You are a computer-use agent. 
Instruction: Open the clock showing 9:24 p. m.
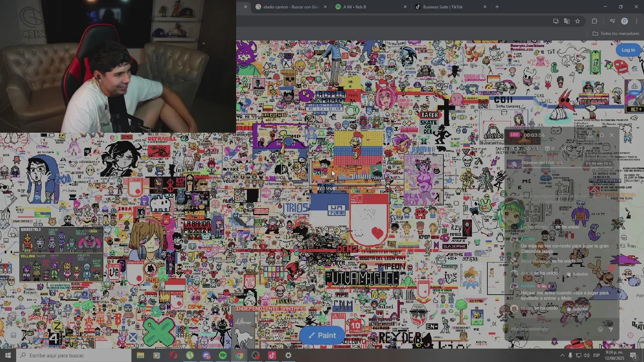(x=615, y=355)
